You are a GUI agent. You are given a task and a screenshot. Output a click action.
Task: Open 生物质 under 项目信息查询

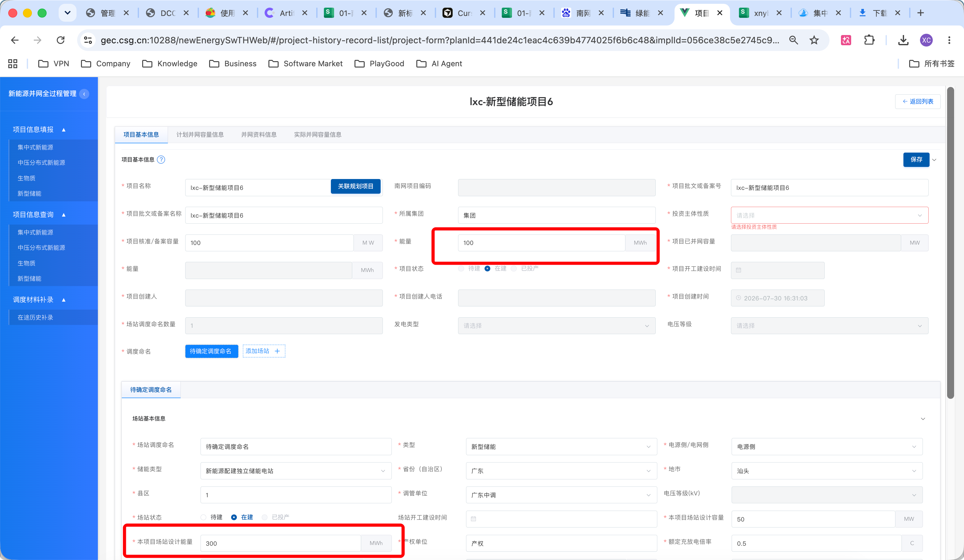tap(26, 263)
